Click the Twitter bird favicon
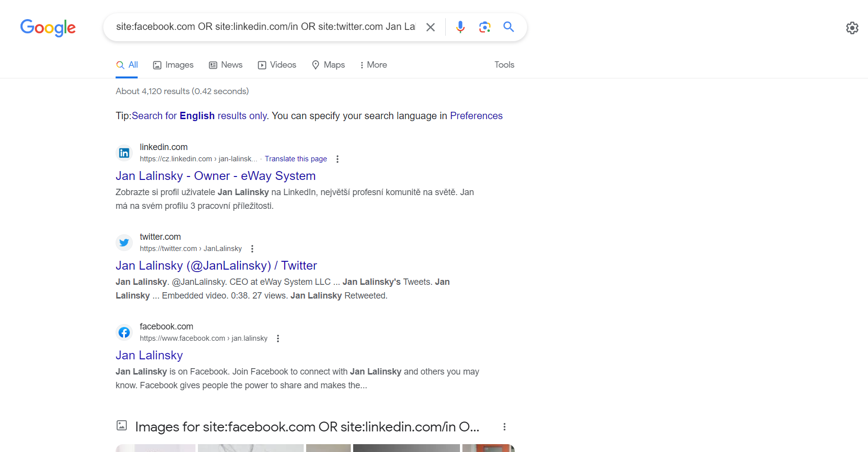868x452 pixels. [124, 243]
